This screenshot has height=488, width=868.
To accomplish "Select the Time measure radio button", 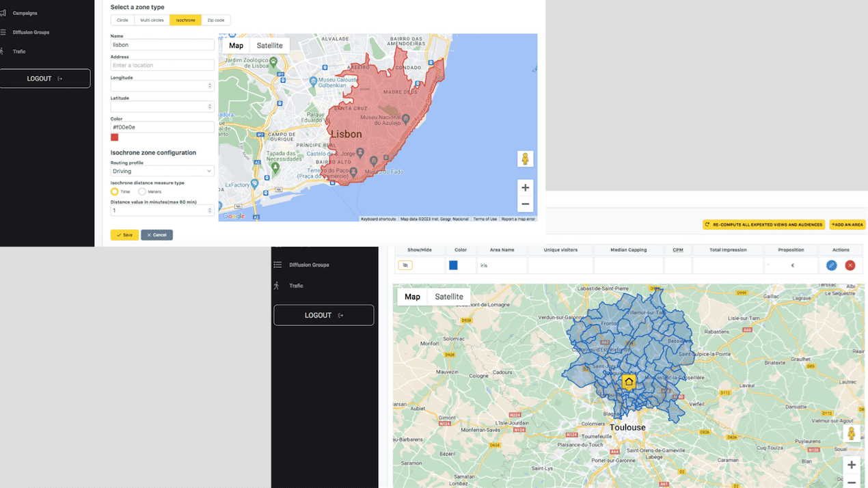I will point(114,191).
